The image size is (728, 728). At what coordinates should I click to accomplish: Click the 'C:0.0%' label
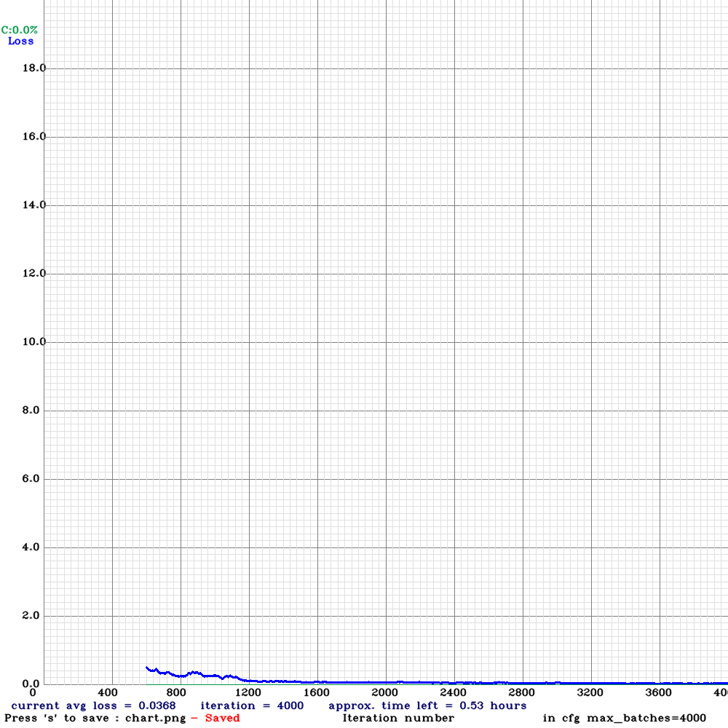coord(19,30)
